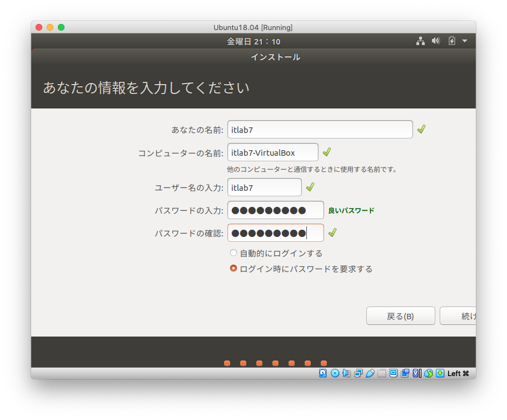Screen dimensions: 507x420
Task: Click the CPU virtualization features indicator
Action: [x=417, y=373]
